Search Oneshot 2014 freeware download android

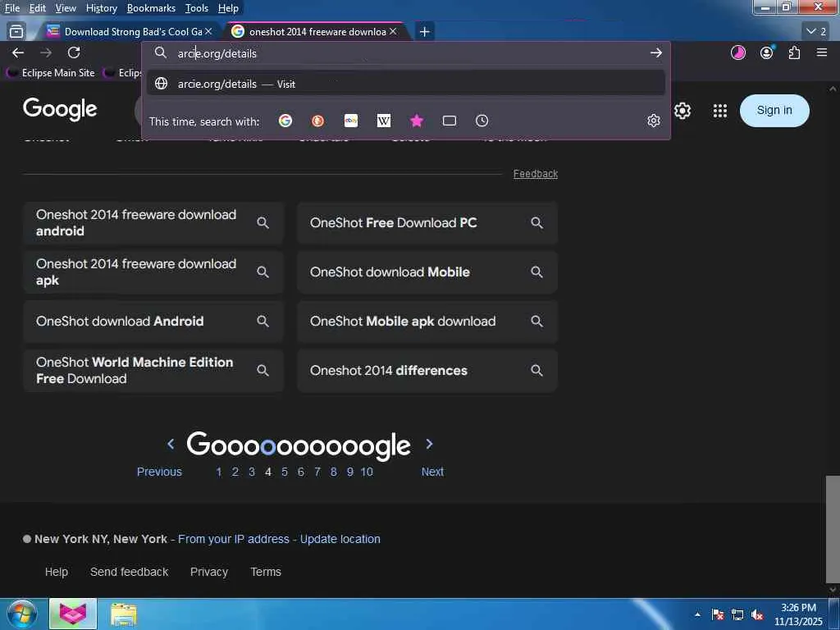pyautogui.click(x=153, y=223)
